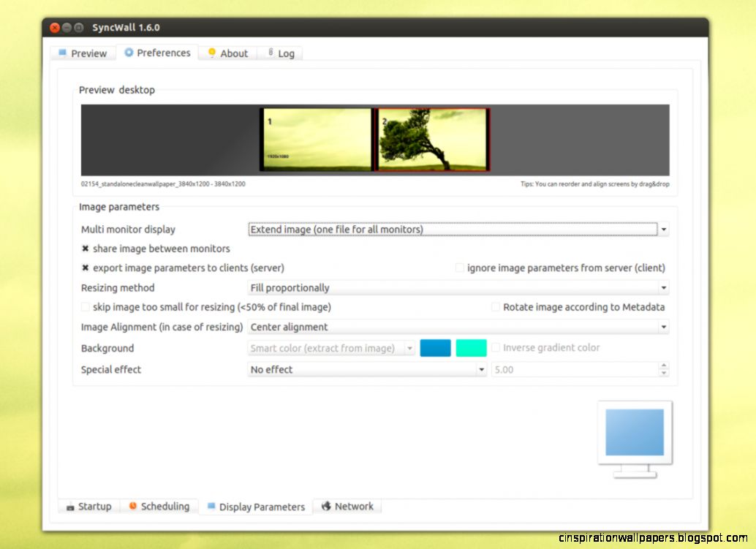Open the Resizing method dropdown
Viewport: 756px width, 549px height.
coord(663,287)
